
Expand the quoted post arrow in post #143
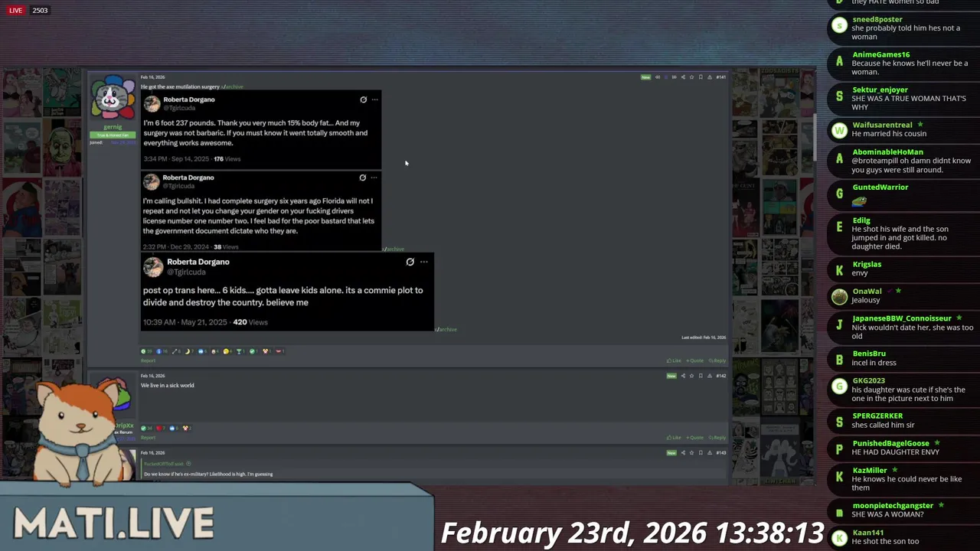pos(188,464)
